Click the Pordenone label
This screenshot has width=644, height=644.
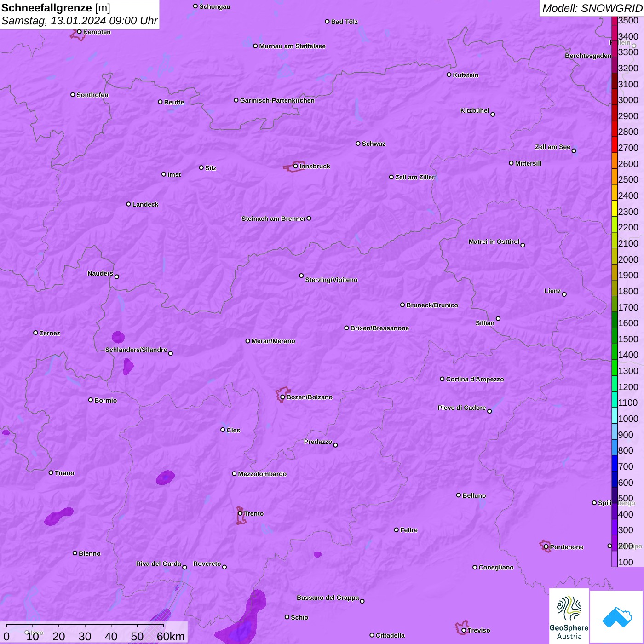coord(567,547)
